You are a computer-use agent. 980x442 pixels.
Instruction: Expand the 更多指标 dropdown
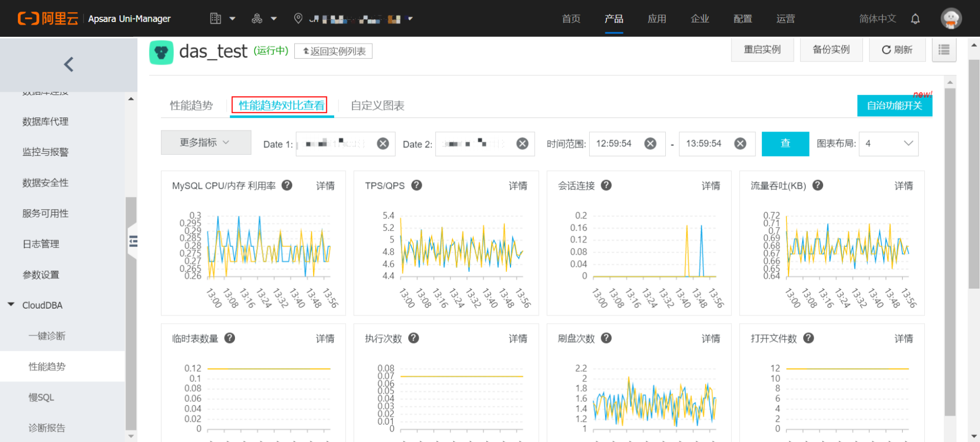pyautogui.click(x=206, y=143)
